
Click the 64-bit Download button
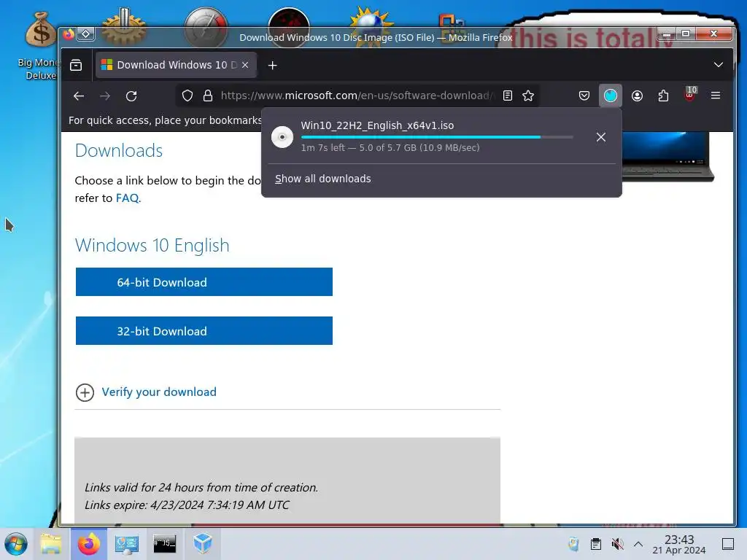204,282
